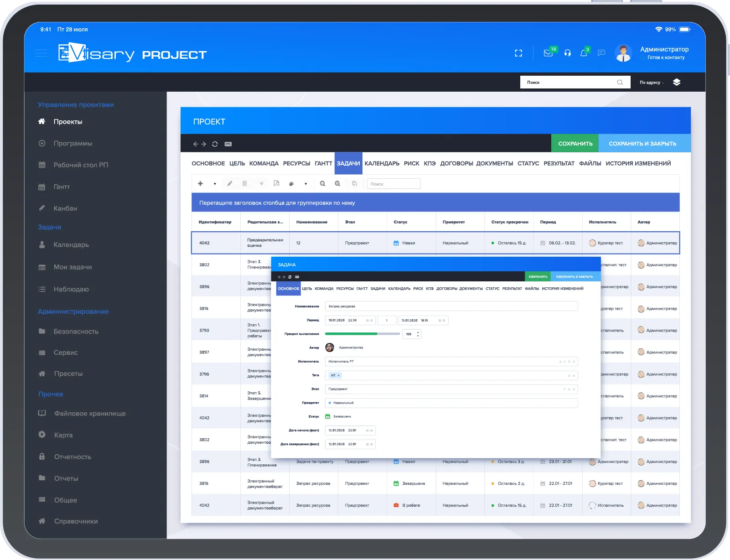Click the percent complete progress bar
Viewport: 730px width, 560px height.
coord(362,334)
